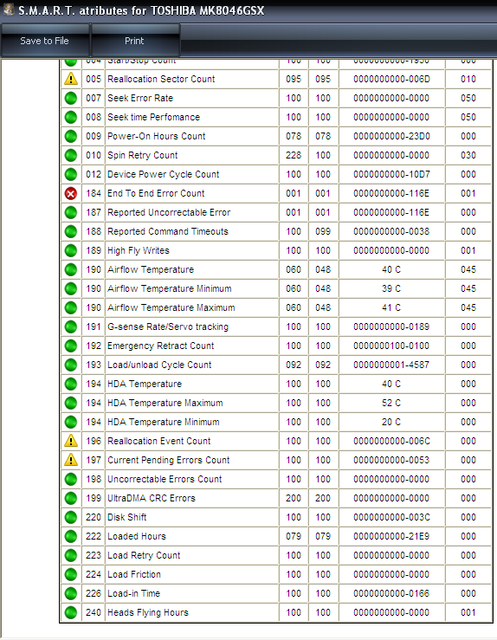Image resolution: width=497 pixels, height=640 pixels.
Task: Click the app icon in the title bar
Action: 8,9
